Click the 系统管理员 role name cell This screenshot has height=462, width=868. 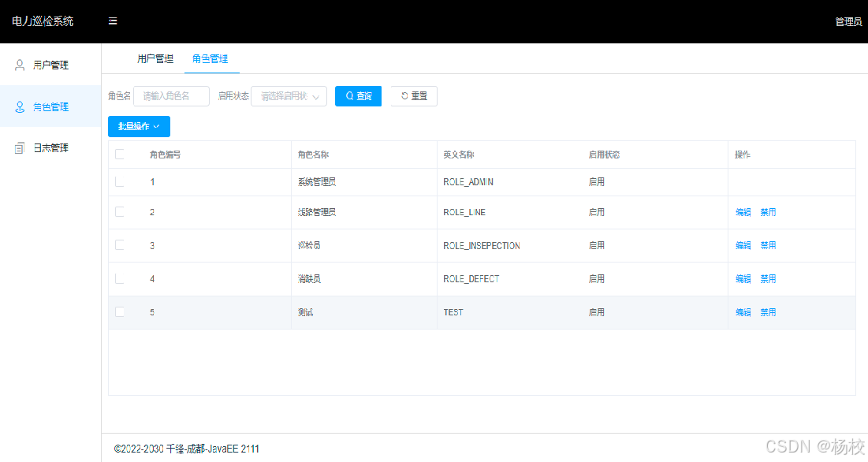coord(317,181)
